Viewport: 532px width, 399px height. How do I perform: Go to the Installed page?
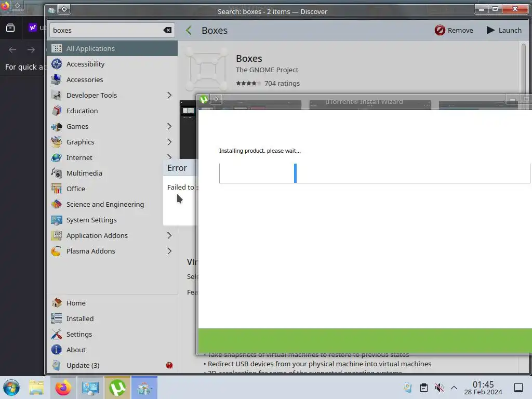[x=112, y=318]
